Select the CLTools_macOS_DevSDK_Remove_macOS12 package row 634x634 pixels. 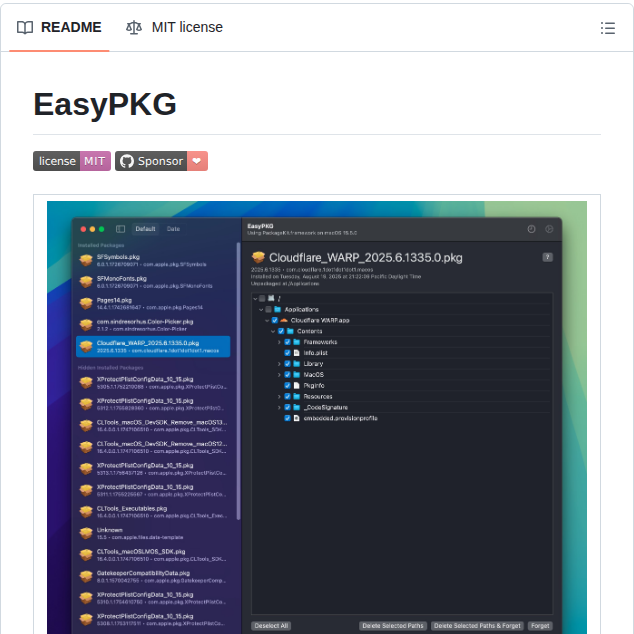153,447
